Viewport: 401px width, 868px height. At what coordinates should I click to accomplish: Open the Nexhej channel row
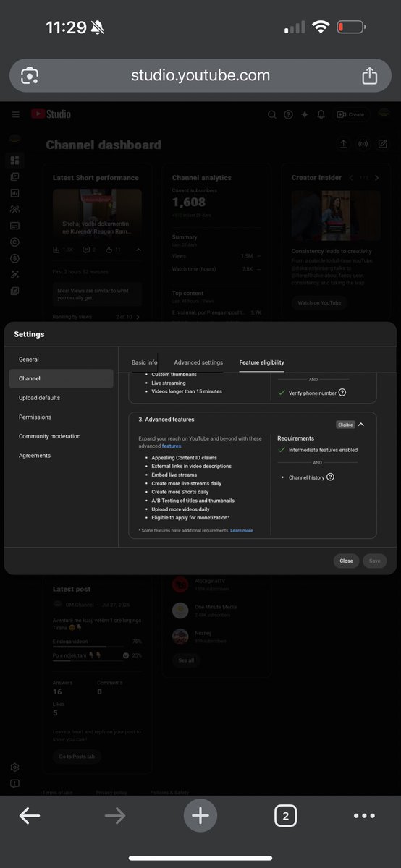(x=216, y=637)
